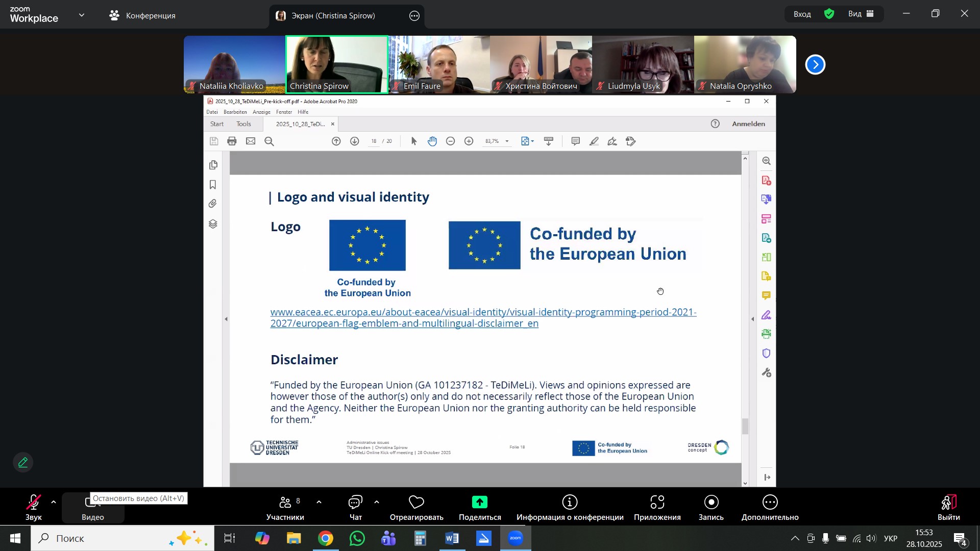
Task: Click the Отреагировать reactions icon
Action: 416,503
